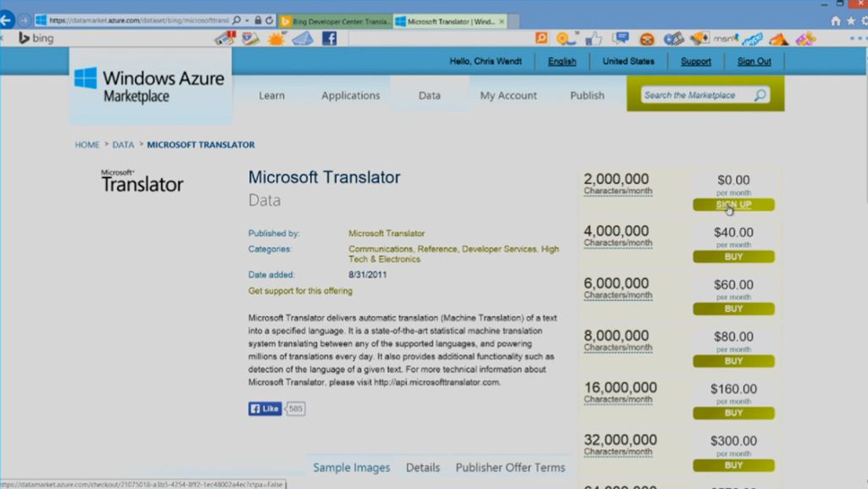
Task: Open Bing bar Facebook icon
Action: coord(330,38)
